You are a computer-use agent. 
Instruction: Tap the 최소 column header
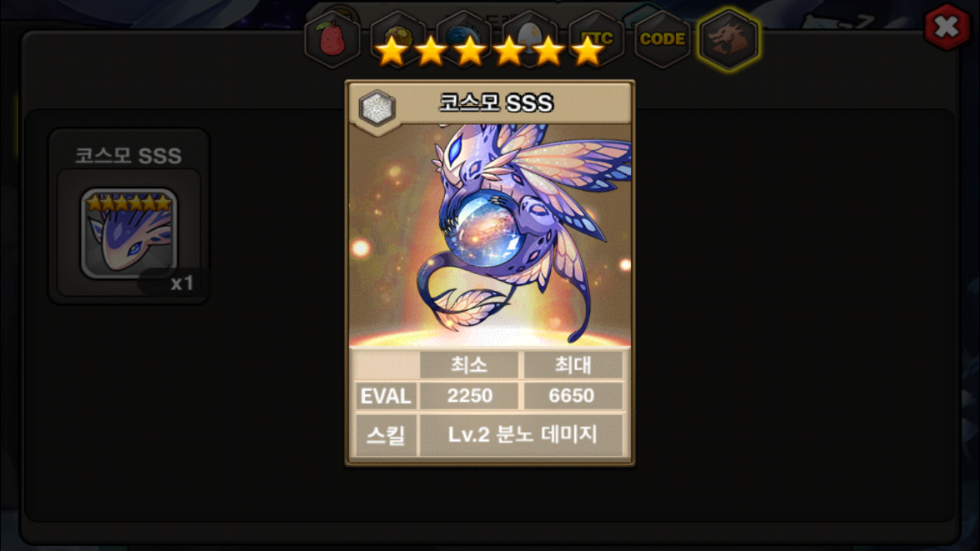click(x=469, y=365)
